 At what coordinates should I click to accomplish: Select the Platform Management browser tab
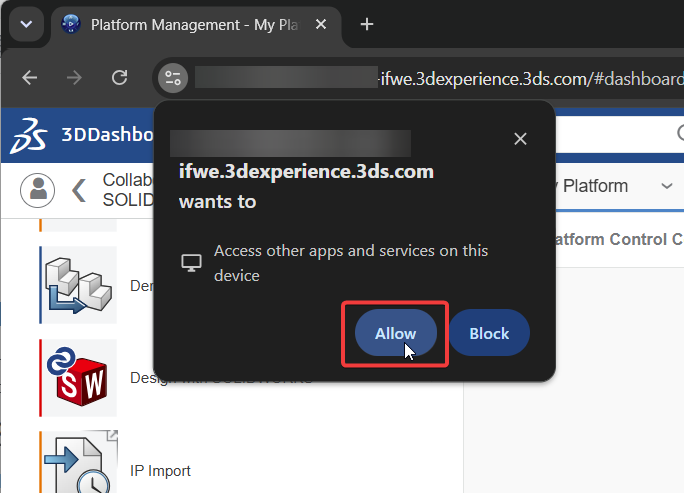point(195,25)
